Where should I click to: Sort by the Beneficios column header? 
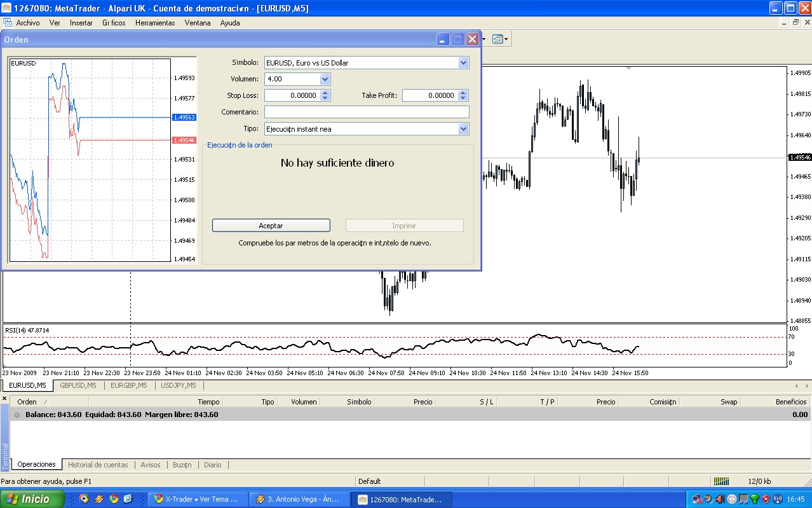pyautogui.click(x=776, y=402)
